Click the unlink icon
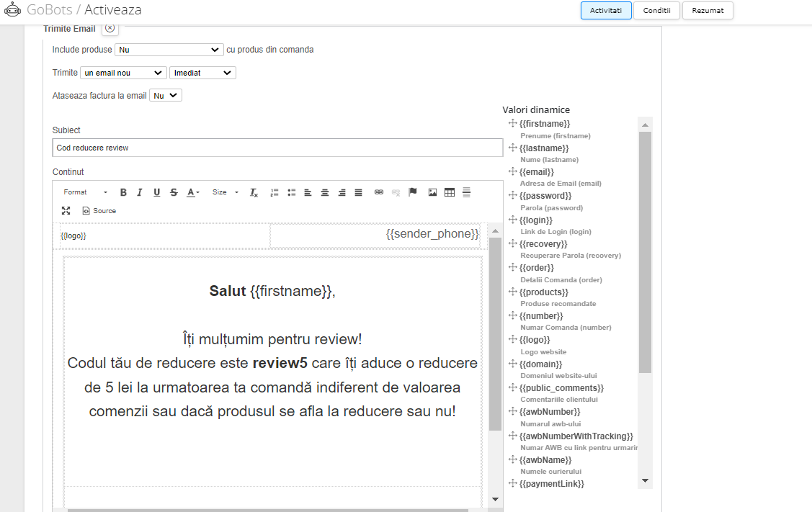The height and width of the screenshot is (512, 812). [396, 192]
